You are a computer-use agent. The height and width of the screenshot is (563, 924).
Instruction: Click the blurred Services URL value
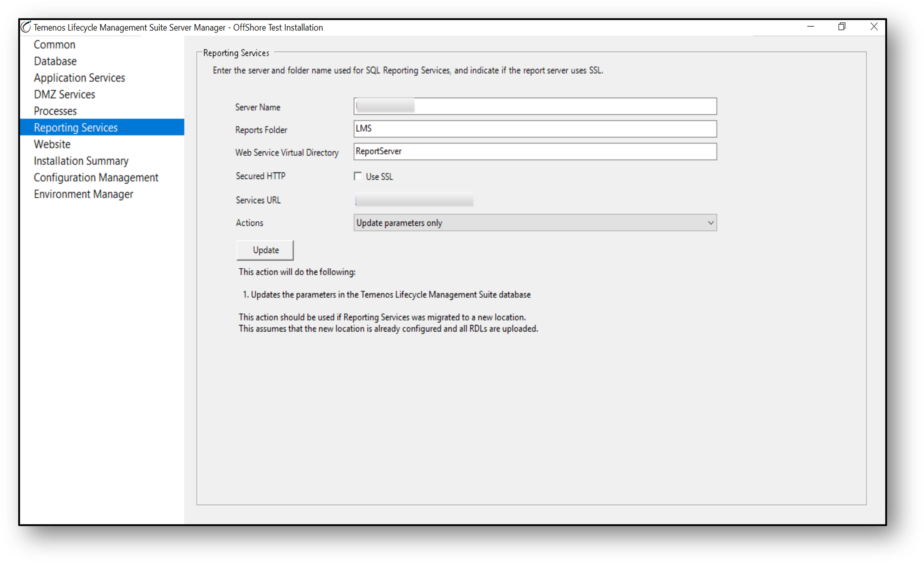[414, 200]
